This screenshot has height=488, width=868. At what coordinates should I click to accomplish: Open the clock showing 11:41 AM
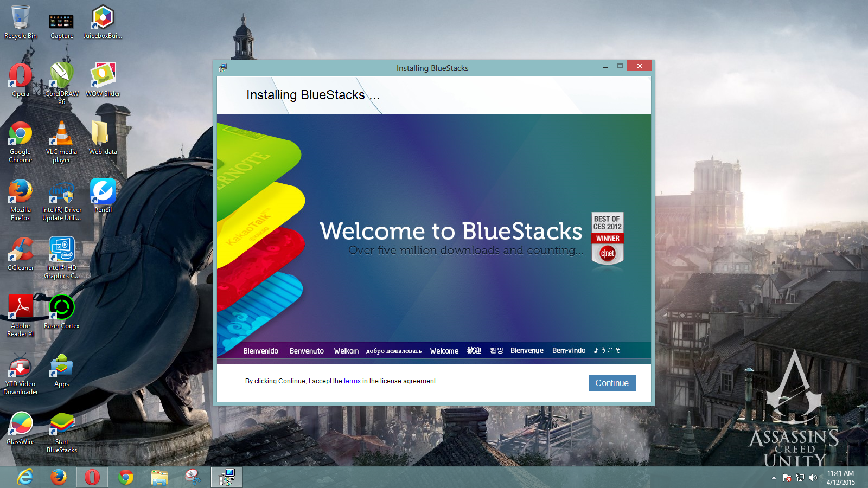(840, 478)
